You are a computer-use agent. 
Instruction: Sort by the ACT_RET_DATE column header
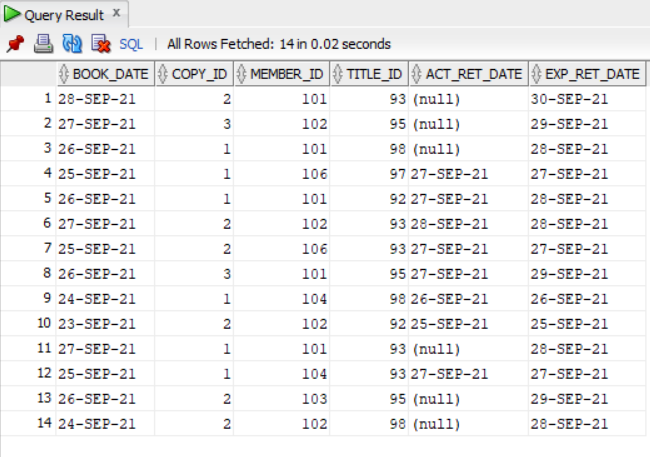469,74
